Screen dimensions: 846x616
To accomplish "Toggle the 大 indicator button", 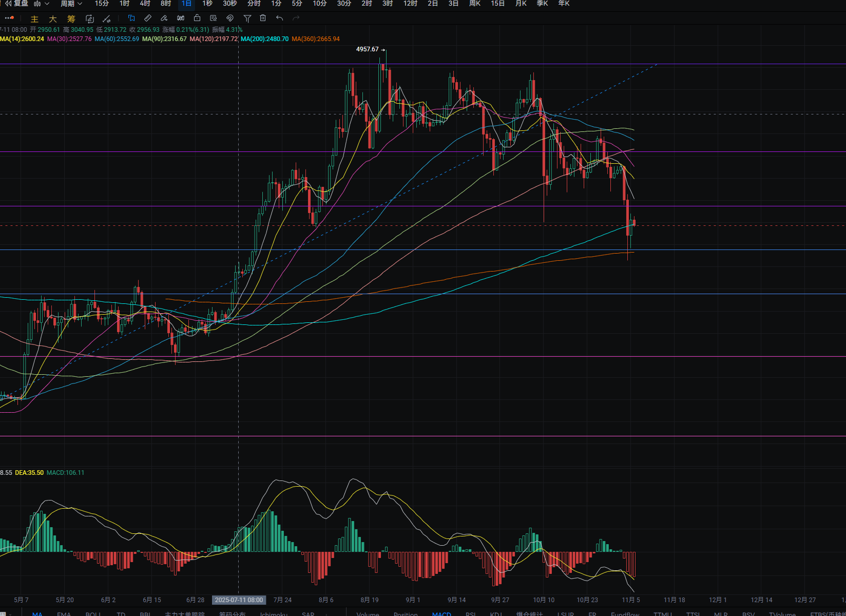I will tap(53, 19).
